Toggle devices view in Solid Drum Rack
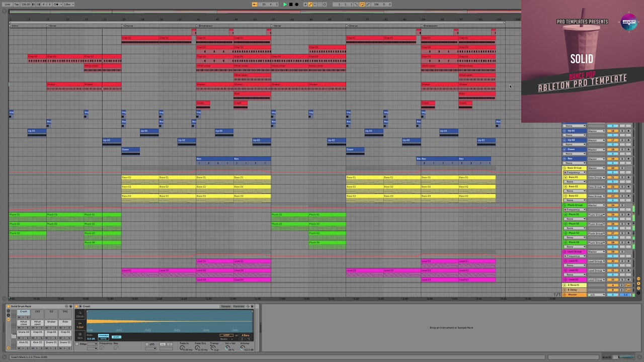The image size is (644, 362). click(9, 320)
